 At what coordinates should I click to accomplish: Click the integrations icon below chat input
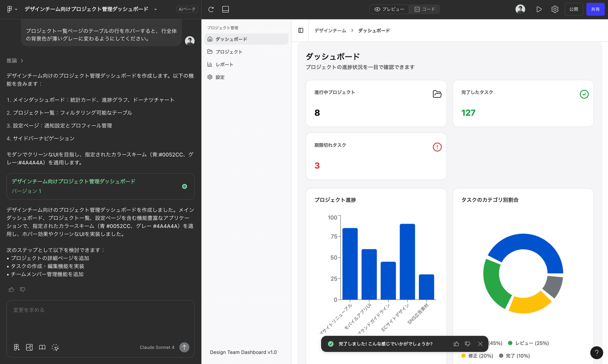tap(16, 347)
